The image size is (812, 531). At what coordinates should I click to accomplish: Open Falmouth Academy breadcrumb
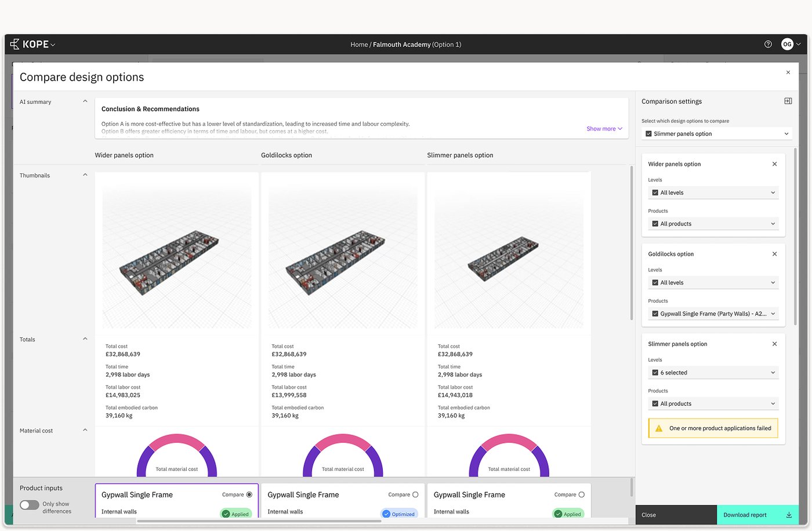point(402,45)
